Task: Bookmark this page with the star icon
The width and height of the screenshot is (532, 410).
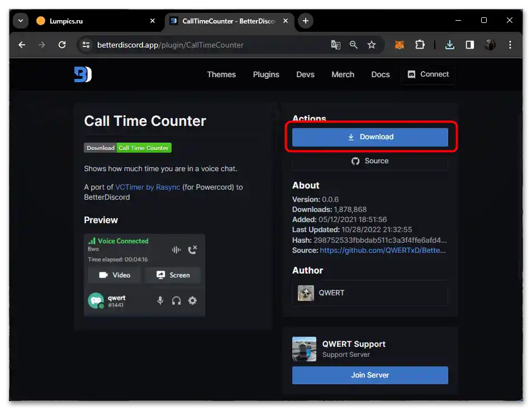Action: (x=372, y=45)
